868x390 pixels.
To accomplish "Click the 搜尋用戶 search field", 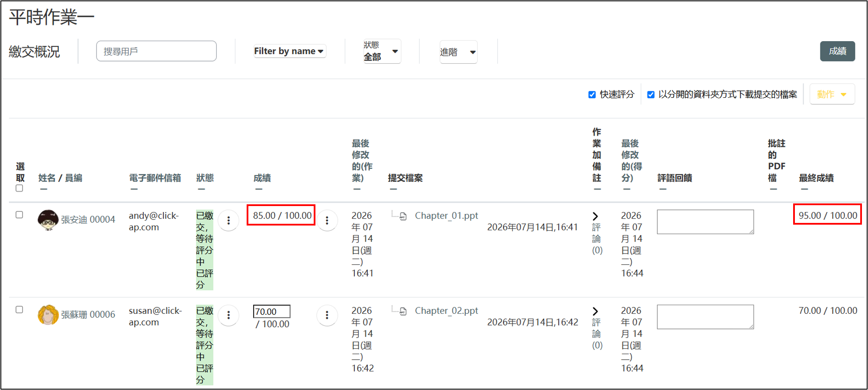I will click(156, 51).
